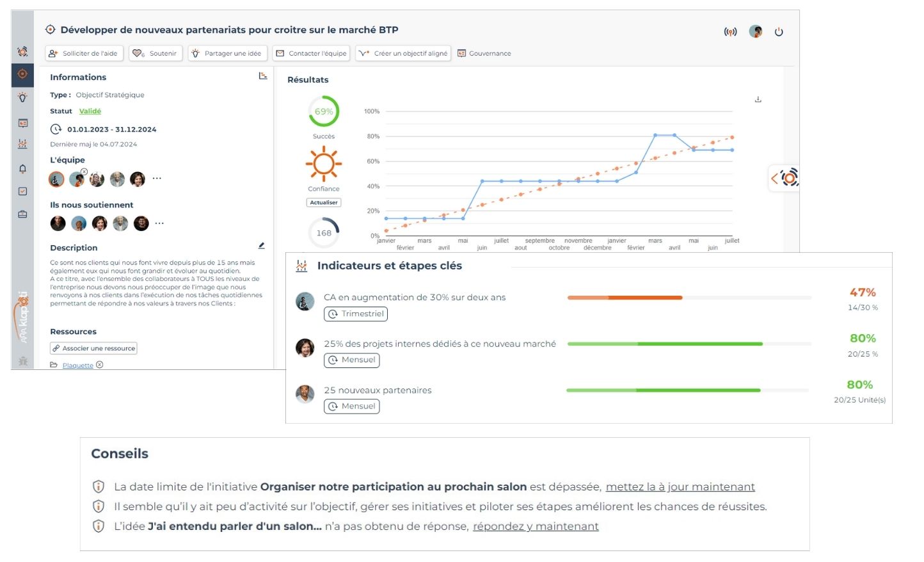Click the owner avatar of 25 nouveaux partenaires
This screenshot has width=924, height=562.
(x=305, y=394)
